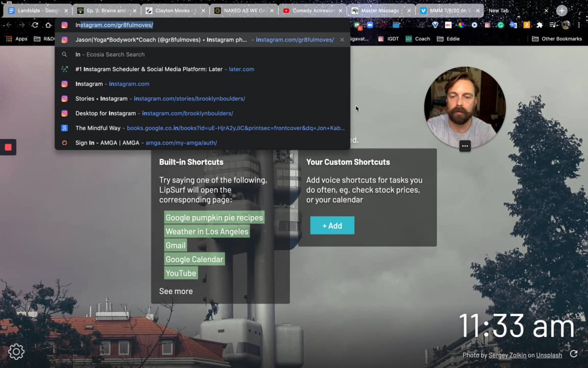Open the Extensions puzzle menu
The width and height of the screenshot is (588, 368).
(540, 25)
